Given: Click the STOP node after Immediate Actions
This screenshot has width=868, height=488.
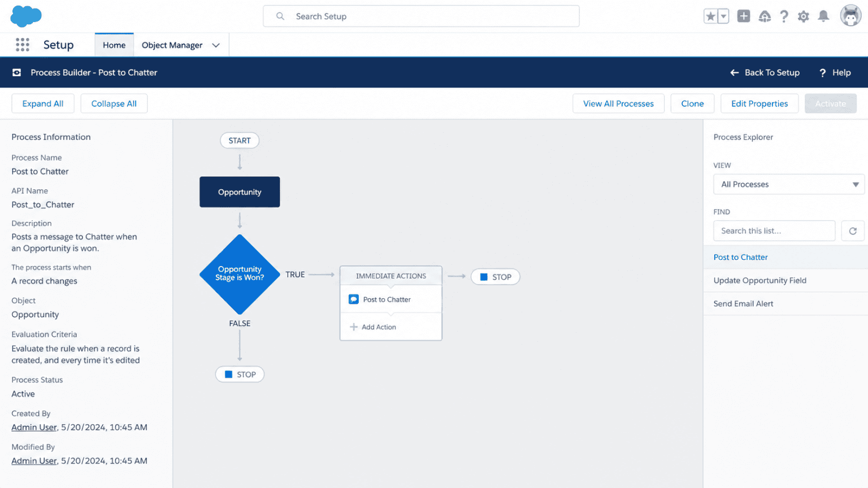Looking at the screenshot, I should (x=496, y=277).
